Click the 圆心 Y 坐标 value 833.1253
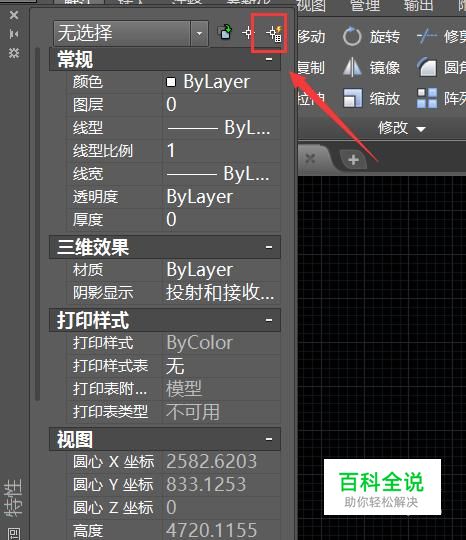466x540 pixels. click(x=221, y=484)
